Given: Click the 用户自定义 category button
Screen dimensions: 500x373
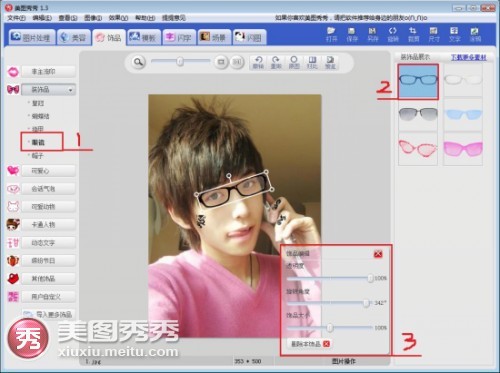Looking at the screenshot, I should click(49, 297).
